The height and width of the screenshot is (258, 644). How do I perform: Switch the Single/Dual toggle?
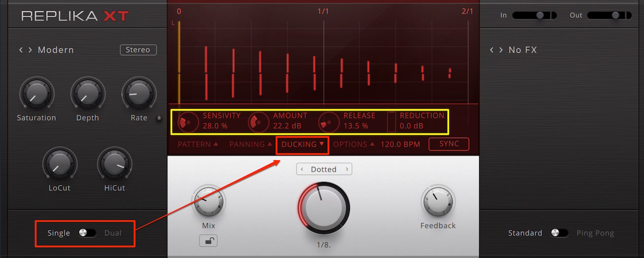(x=87, y=233)
